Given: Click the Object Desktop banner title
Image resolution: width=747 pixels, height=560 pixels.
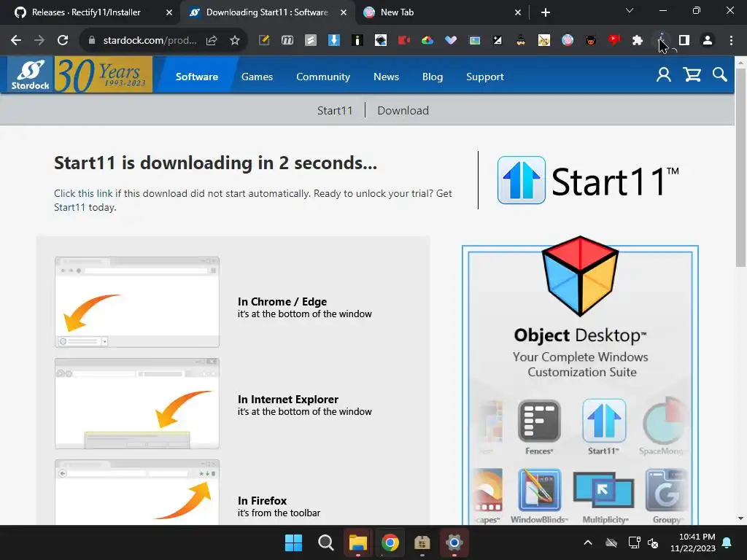Looking at the screenshot, I should [580, 335].
